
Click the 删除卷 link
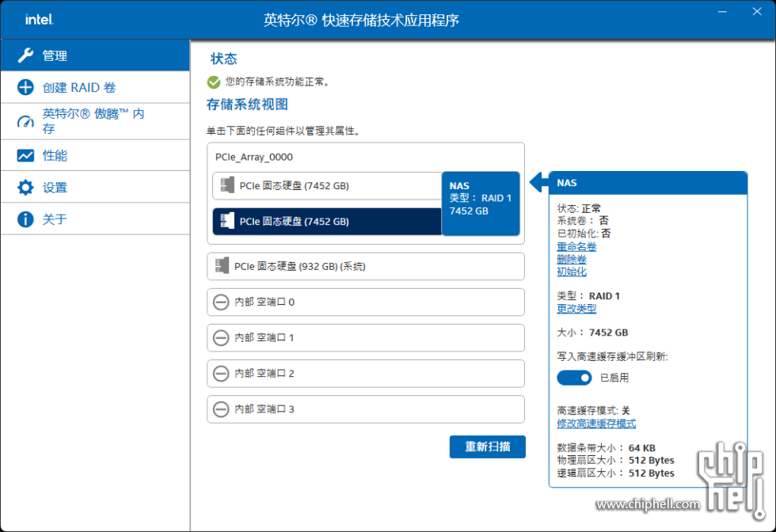pos(572,260)
